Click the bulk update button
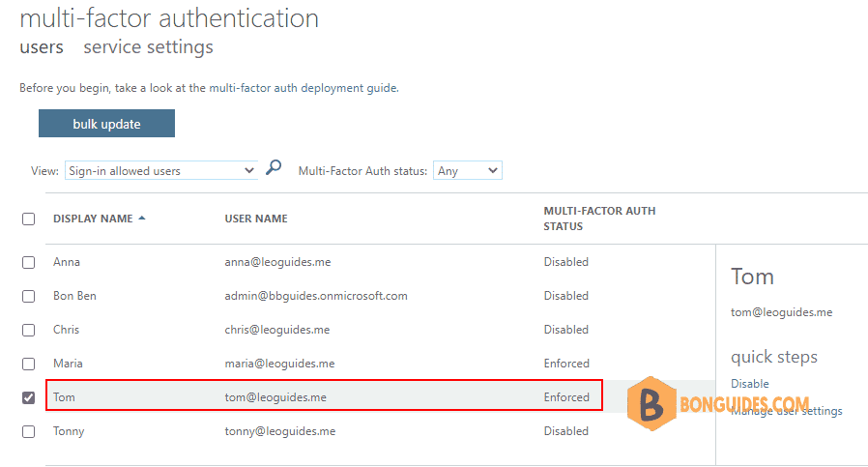This screenshot has width=868, height=467. pyautogui.click(x=107, y=123)
